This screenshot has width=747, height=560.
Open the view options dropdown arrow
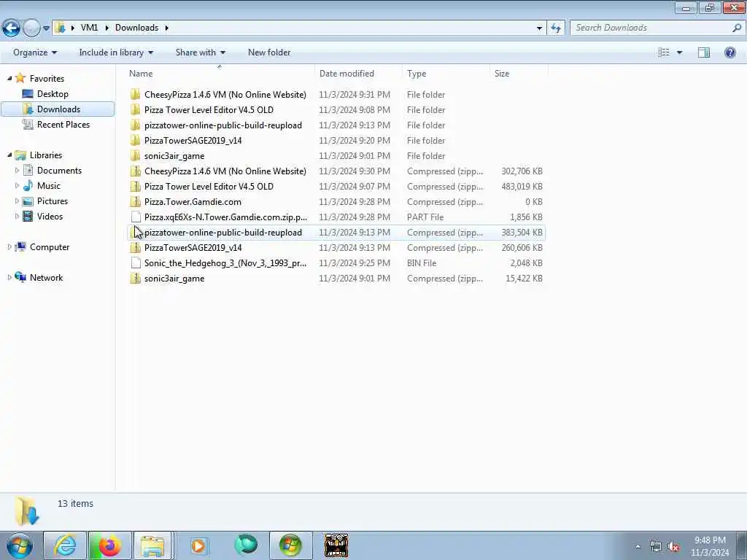point(679,52)
